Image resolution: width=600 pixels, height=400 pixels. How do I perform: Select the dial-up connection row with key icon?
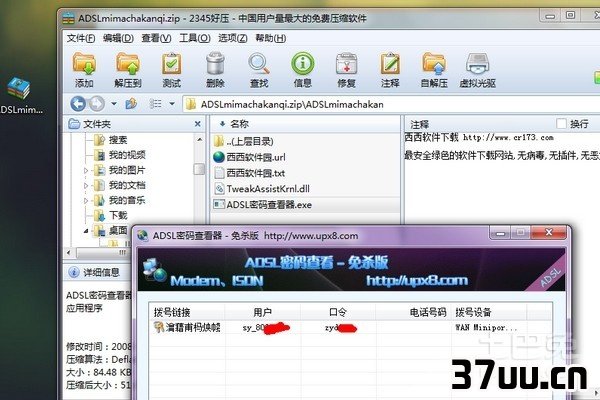pos(350,327)
